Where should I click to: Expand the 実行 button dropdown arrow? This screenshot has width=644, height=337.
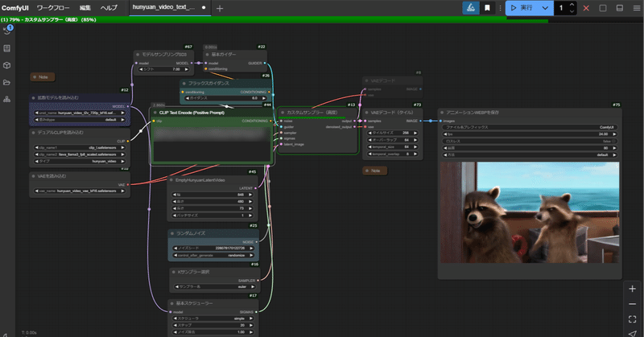(545, 8)
